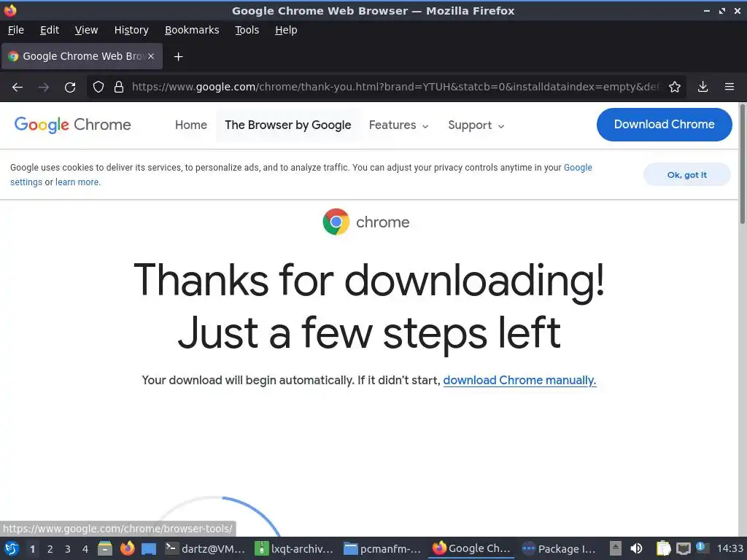Click the download Chrome manually link
The image size is (747, 560).
click(519, 380)
